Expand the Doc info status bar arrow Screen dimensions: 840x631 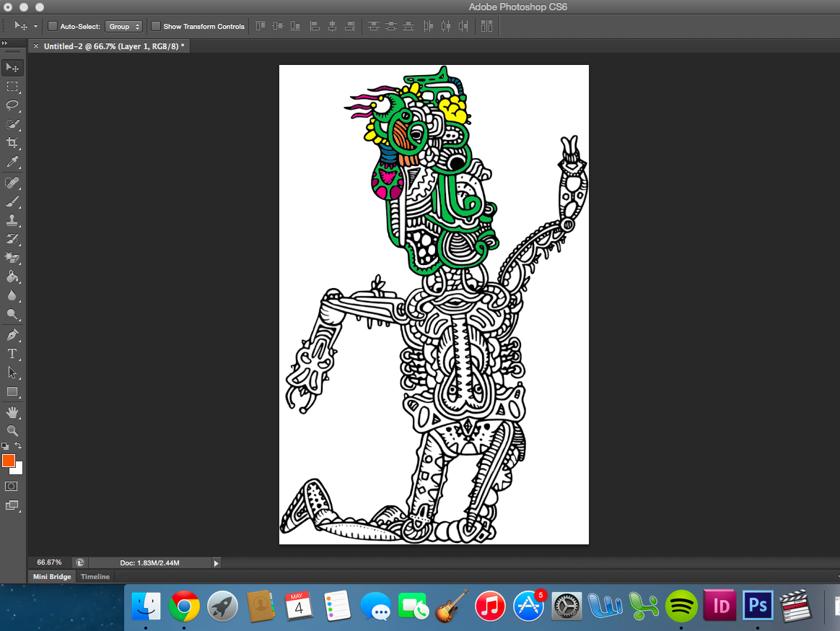pos(216,562)
